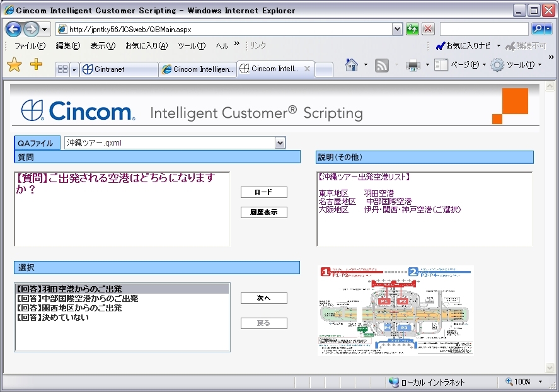The height and width of the screenshot is (392, 559).
Task: Select answer 関西地区からのご出発
Action: [122, 308]
